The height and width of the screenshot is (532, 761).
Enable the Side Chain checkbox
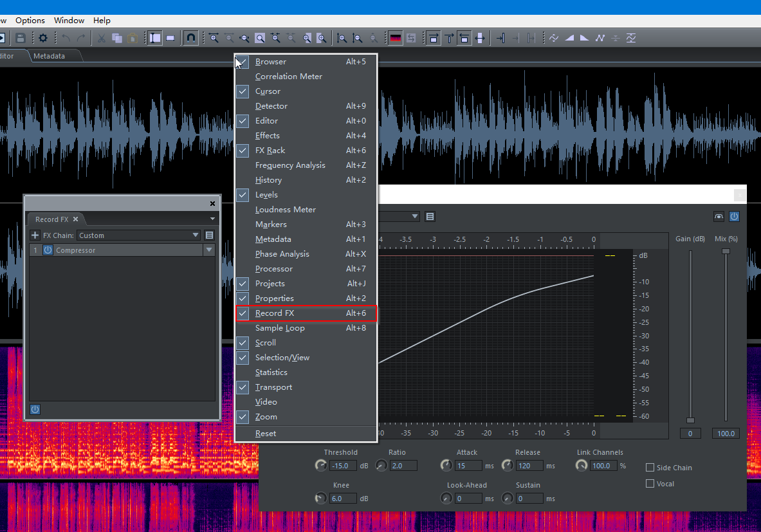tap(650, 468)
